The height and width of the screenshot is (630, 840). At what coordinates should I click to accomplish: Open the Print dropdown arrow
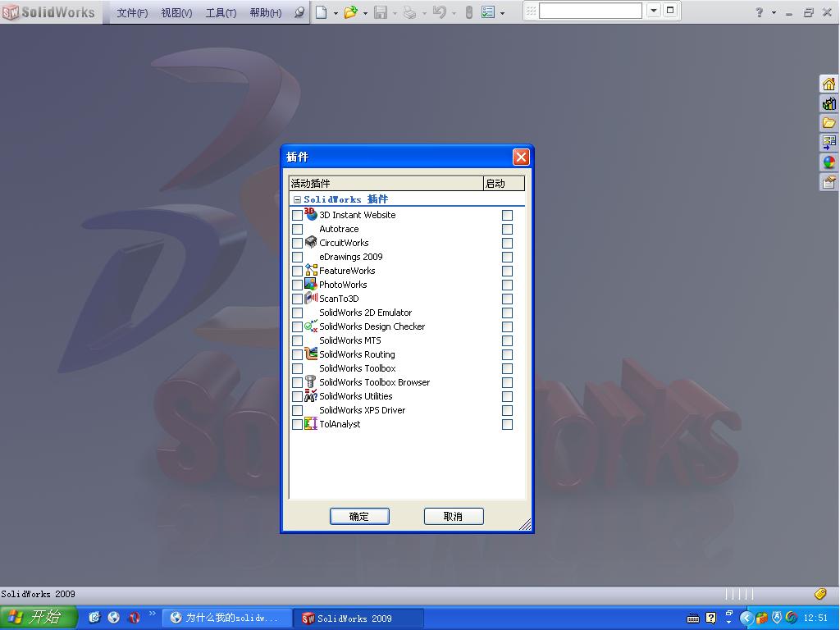coord(424,13)
